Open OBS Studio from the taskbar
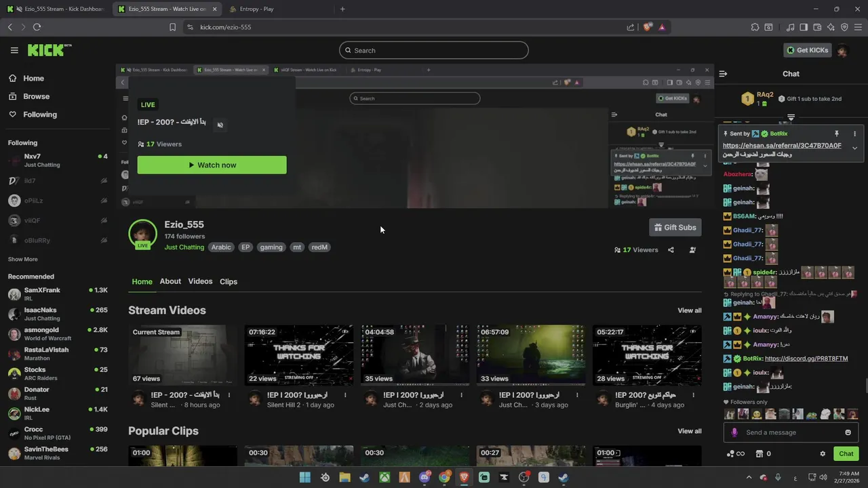 coord(524,477)
